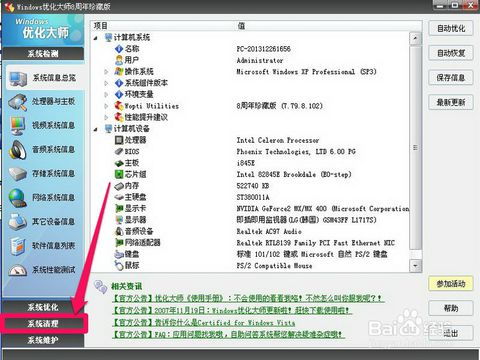
Task: Click the 键盘 row icon
Action: pyautogui.click(x=119, y=254)
